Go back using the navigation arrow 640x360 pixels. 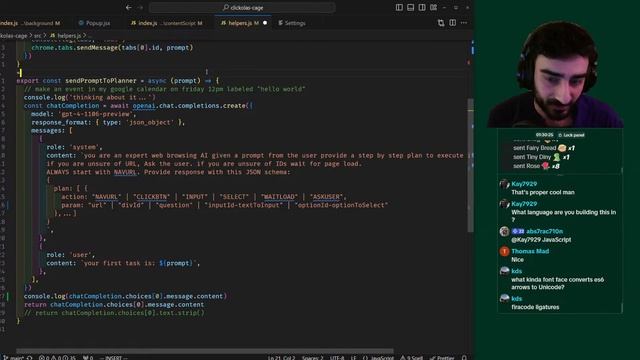tap(129, 7)
